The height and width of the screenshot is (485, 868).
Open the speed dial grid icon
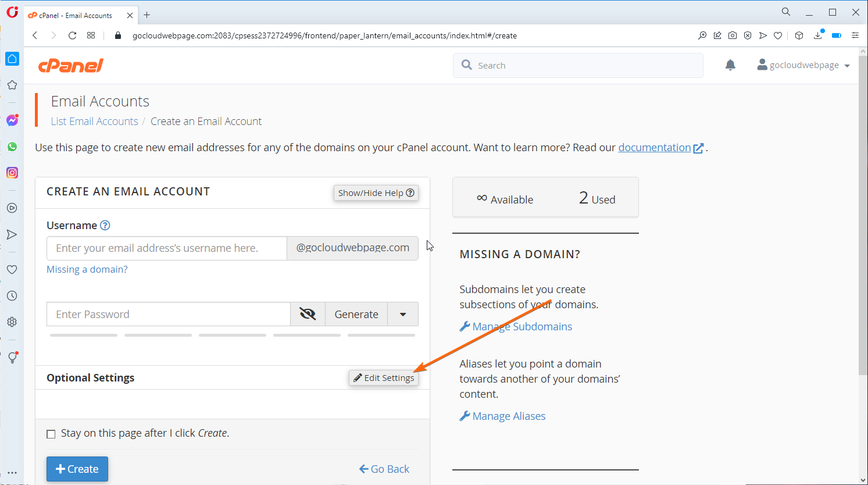click(x=91, y=35)
